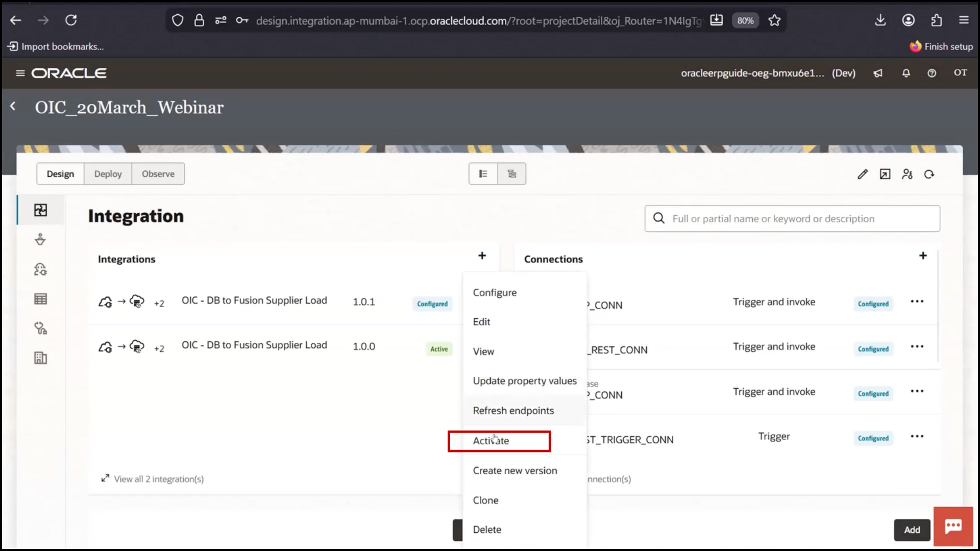Click the announcements megaphone icon
Screen dimensions: 980x551
click(878, 73)
